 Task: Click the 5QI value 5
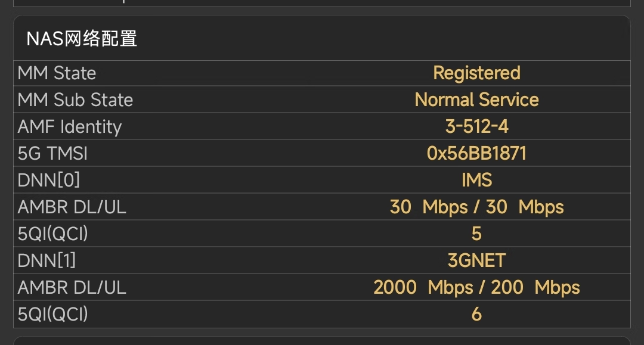pyautogui.click(x=476, y=234)
